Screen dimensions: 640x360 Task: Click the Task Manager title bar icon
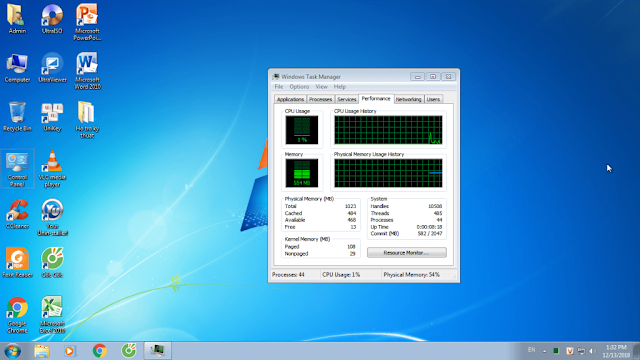[276, 76]
